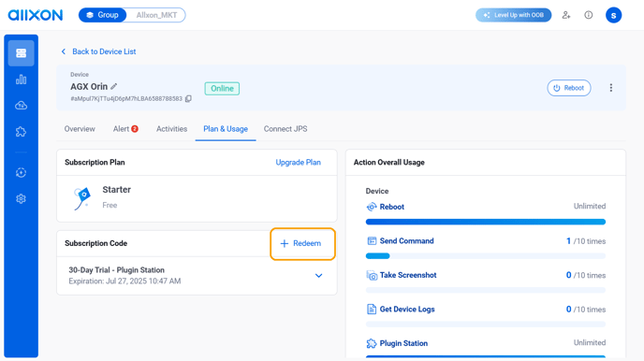Click the Plugin Station label
Screen dimensions: 644x361
403,343
